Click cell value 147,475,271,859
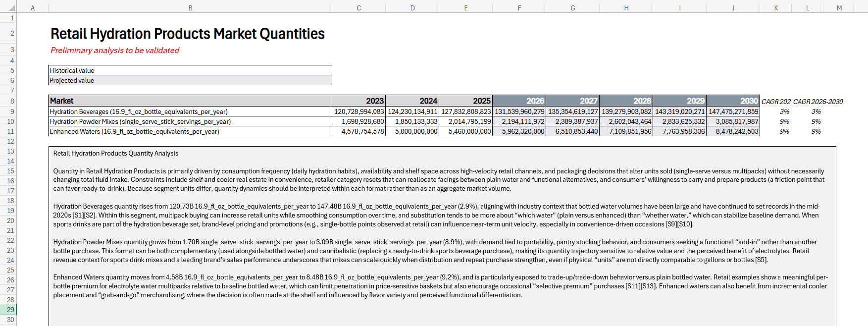Image resolution: width=868 pixels, height=326 pixels. click(x=733, y=111)
